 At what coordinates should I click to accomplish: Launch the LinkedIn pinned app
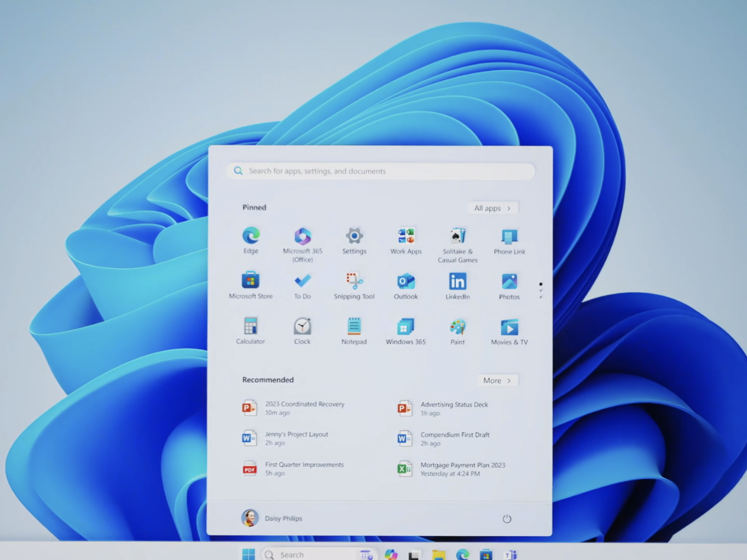[x=457, y=281]
